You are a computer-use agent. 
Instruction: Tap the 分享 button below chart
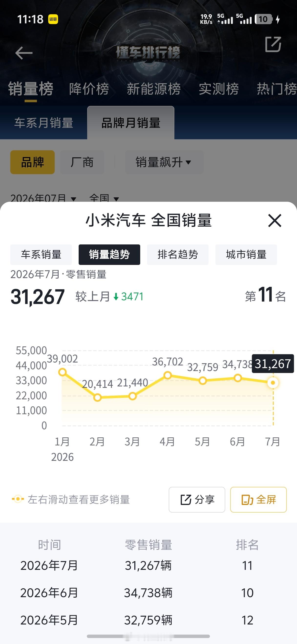197,500
